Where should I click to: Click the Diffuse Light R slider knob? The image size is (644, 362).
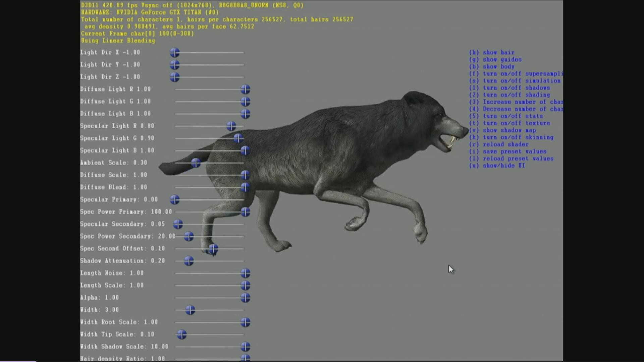tap(245, 89)
